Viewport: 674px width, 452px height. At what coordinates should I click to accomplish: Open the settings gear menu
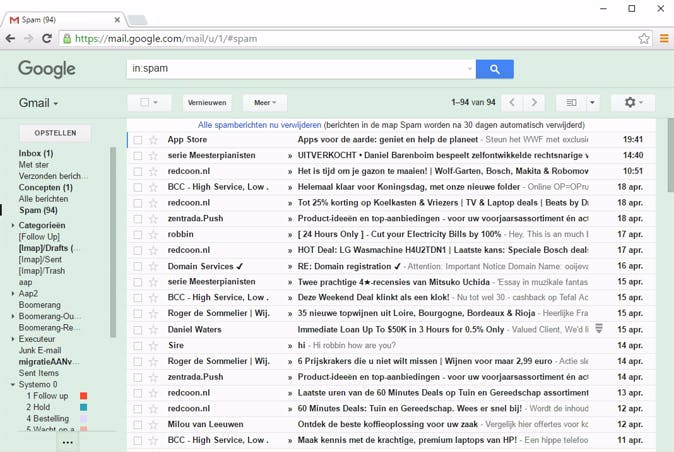tap(633, 103)
